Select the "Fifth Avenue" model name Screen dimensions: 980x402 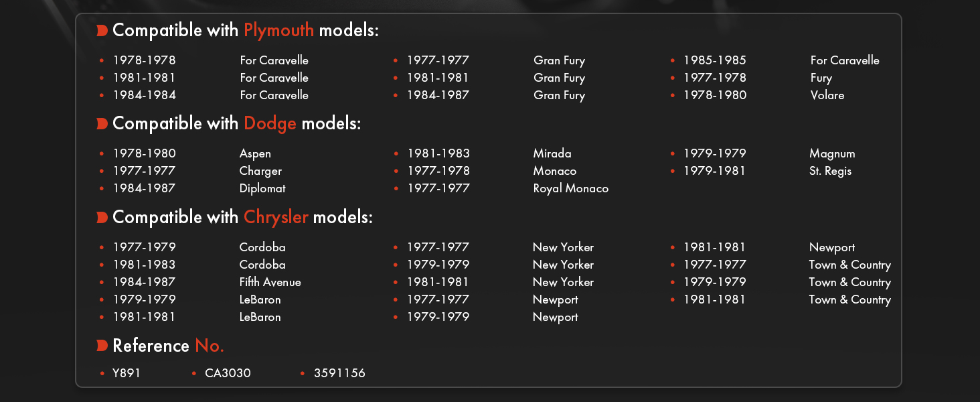tap(270, 282)
